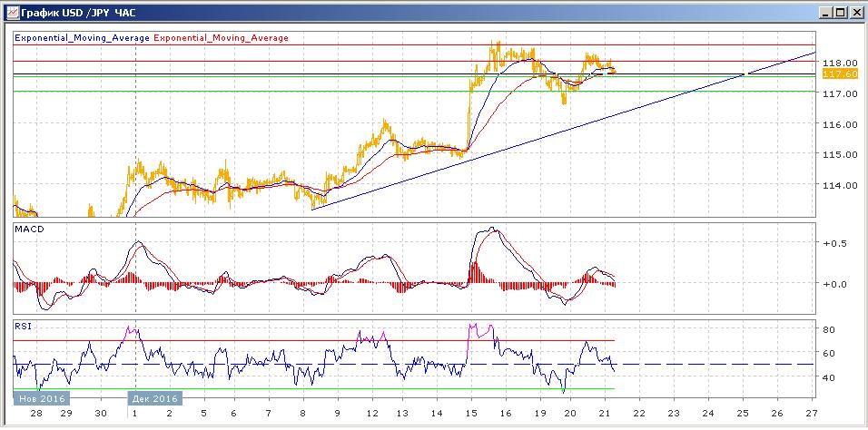Maximize the USD/JPY chart window
This screenshot has height=430, width=868.
840,13
